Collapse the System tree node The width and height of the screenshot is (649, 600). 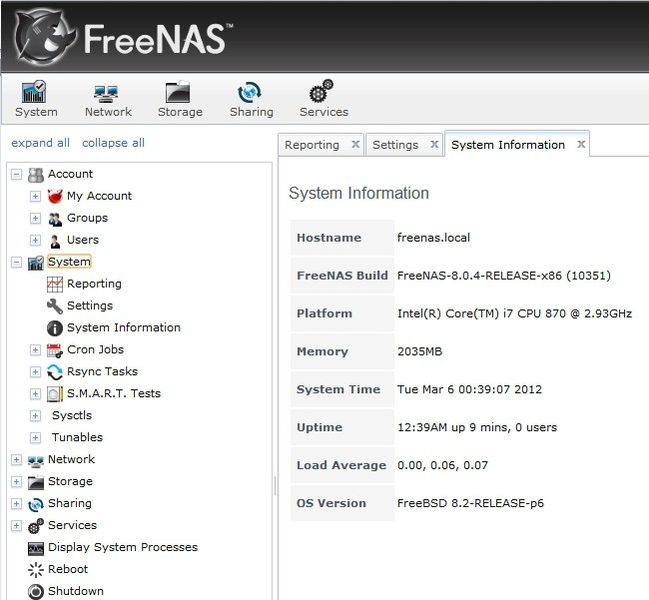pos(16,262)
